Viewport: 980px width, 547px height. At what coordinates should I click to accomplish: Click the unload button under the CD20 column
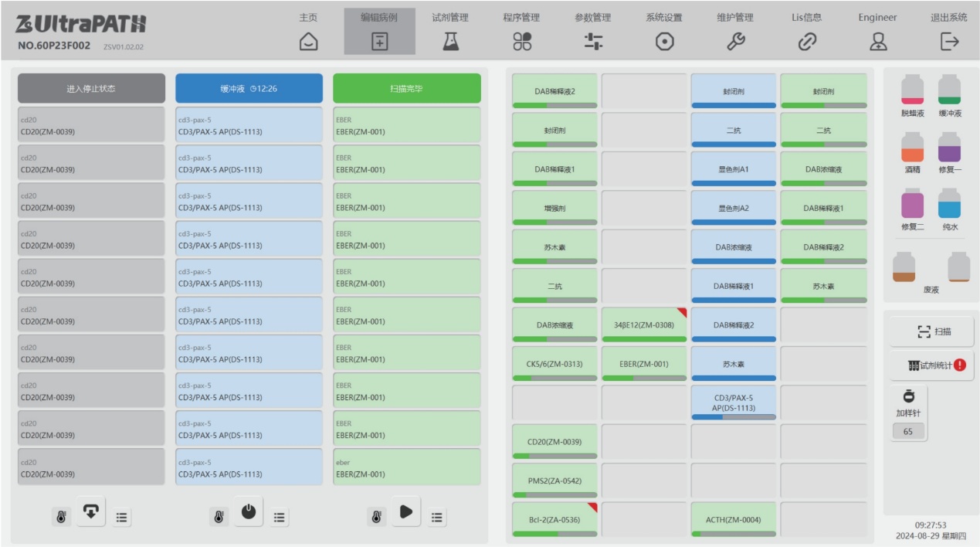tap(90, 513)
